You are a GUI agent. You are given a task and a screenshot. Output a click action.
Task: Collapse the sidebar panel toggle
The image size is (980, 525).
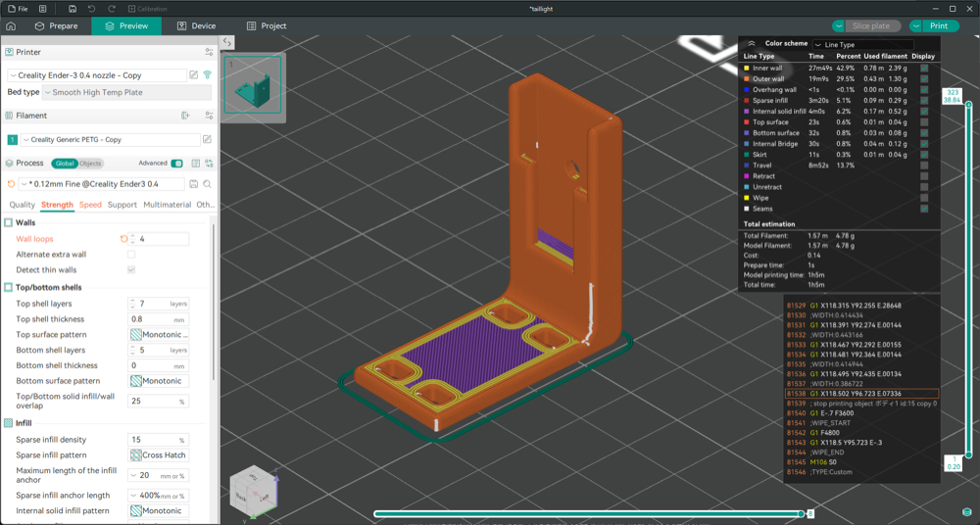pyautogui.click(x=227, y=42)
